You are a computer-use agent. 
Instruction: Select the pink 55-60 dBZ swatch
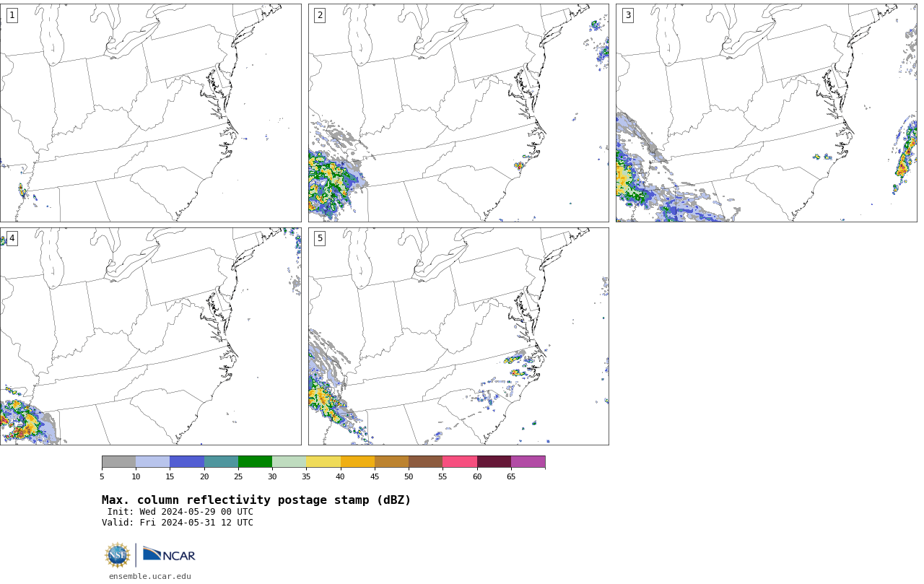(x=460, y=462)
